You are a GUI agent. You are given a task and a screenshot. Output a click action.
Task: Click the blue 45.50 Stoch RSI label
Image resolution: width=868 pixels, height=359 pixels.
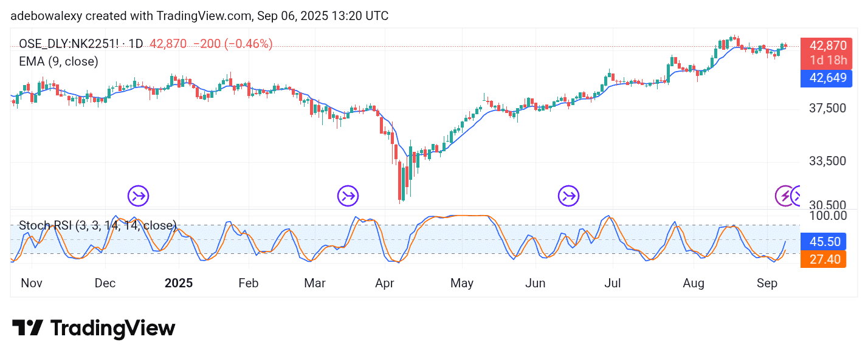click(824, 242)
